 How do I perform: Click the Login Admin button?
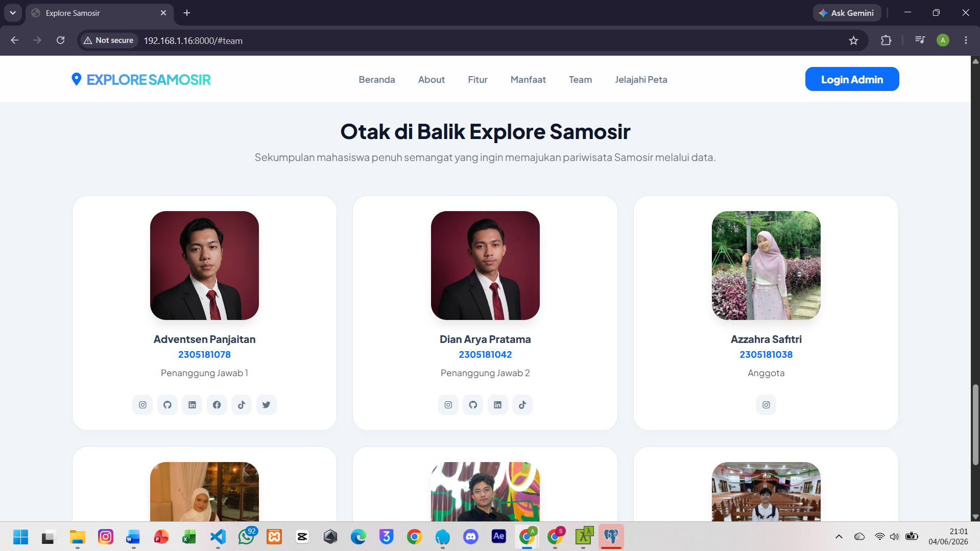point(852,79)
